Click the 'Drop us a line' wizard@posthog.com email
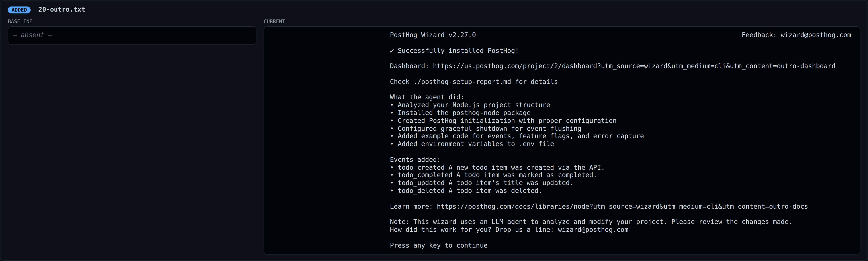868x261 pixels. [593, 230]
